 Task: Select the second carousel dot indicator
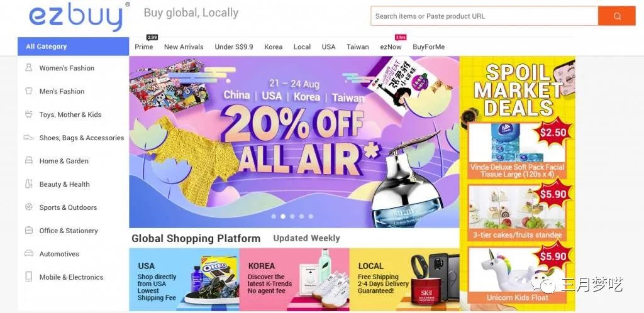coord(283,216)
